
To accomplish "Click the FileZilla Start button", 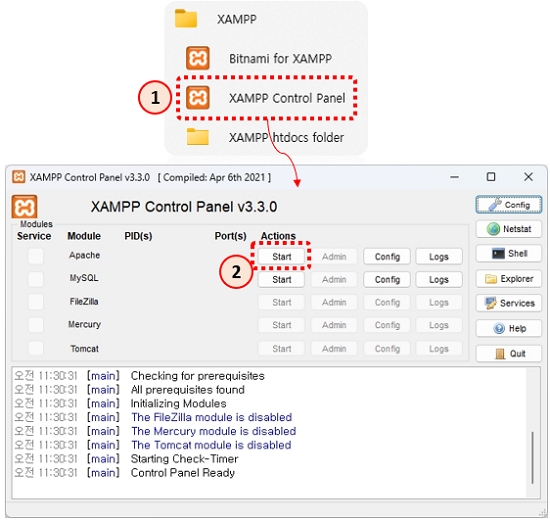I will coord(281,302).
